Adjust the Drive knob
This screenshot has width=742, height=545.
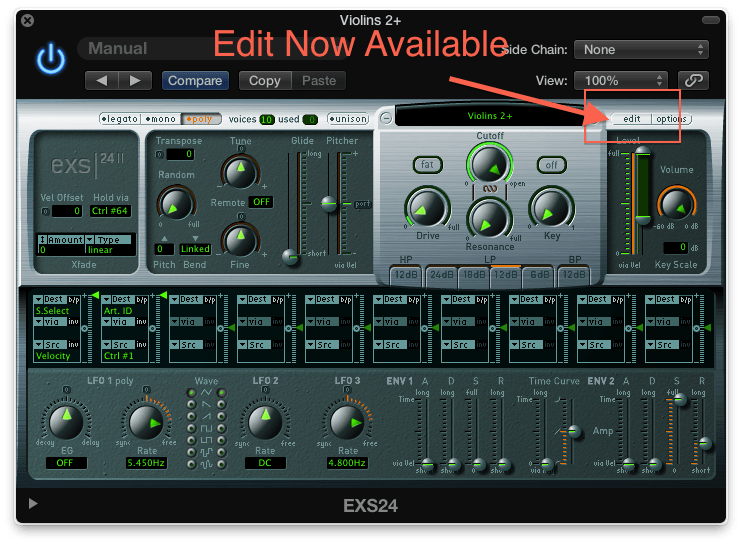click(427, 208)
